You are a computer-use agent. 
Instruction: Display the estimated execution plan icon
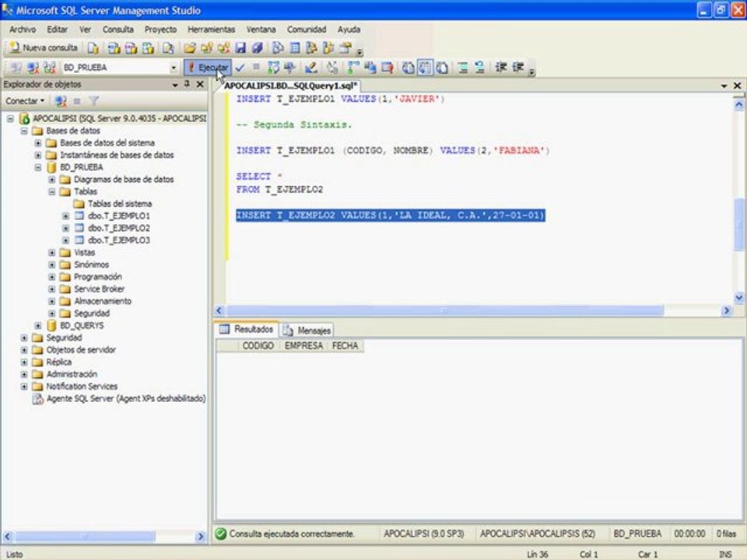(x=273, y=68)
